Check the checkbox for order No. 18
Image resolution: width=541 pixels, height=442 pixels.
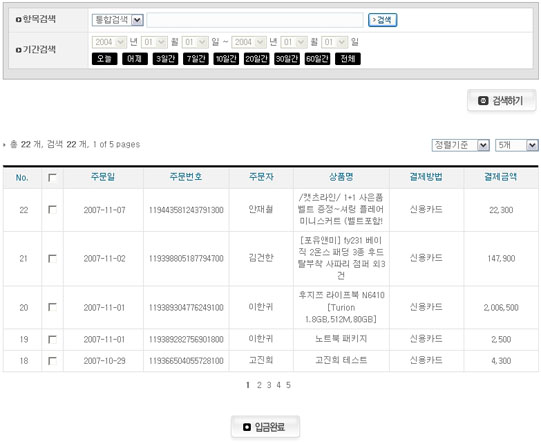52,361
